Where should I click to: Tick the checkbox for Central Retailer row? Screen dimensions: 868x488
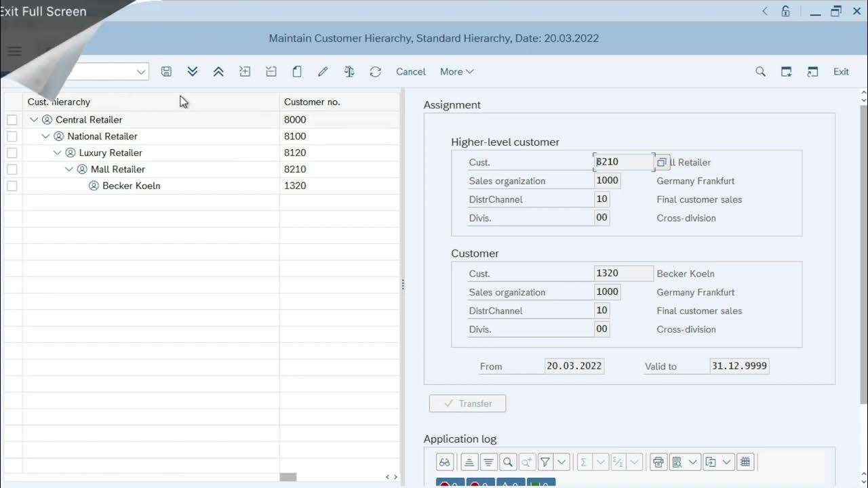(12, 120)
